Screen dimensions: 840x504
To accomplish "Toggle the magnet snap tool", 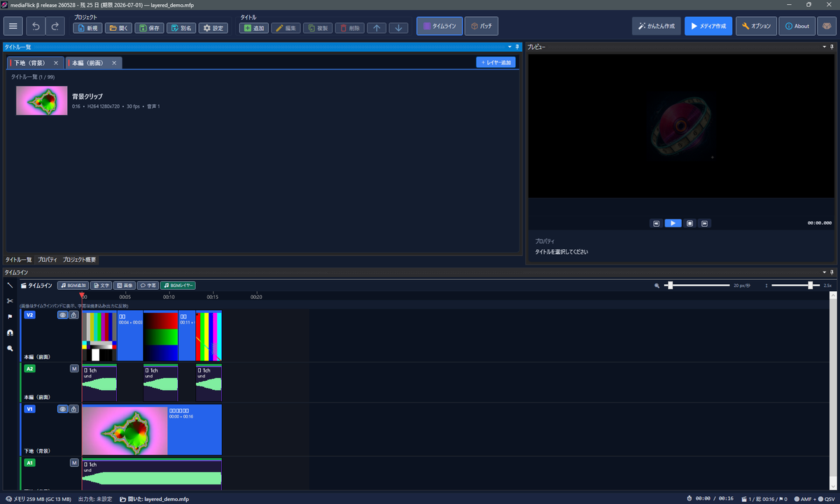I will click(10, 332).
